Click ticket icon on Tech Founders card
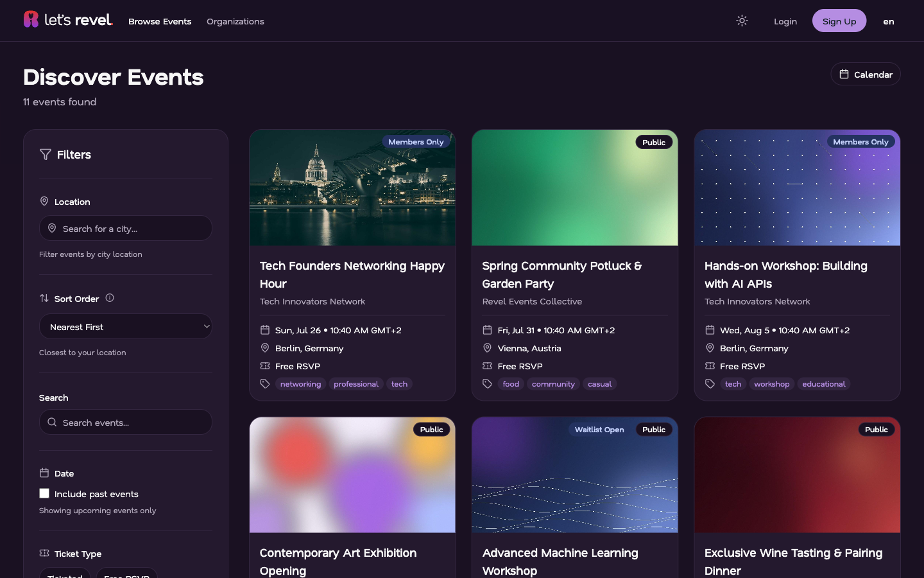The image size is (924, 578). (265, 366)
